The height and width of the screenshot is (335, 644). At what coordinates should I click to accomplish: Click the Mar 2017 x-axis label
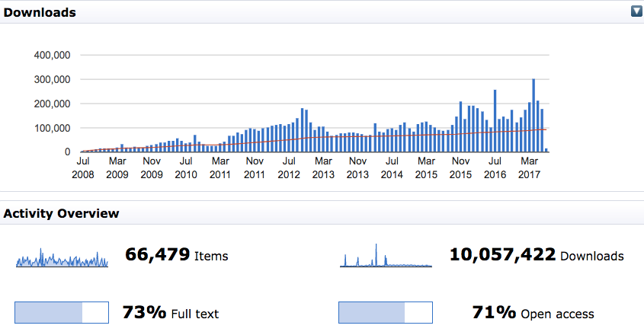click(x=530, y=167)
